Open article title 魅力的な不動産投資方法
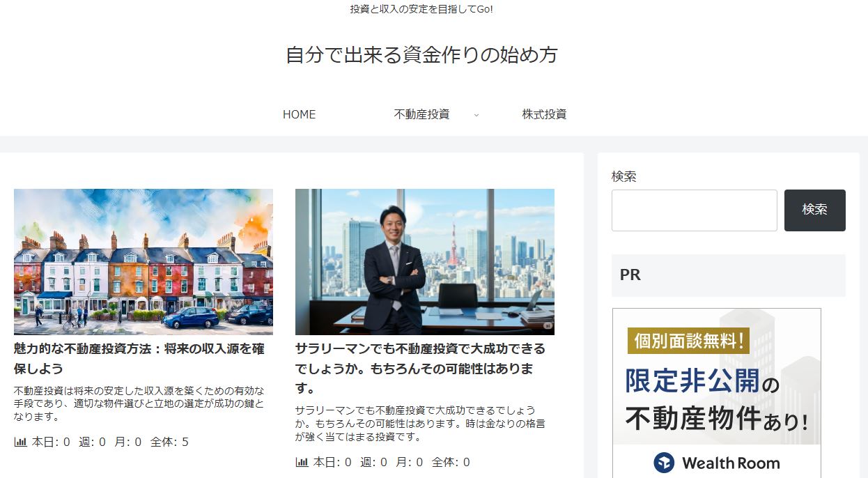This screenshot has height=478, width=868. pyautogui.click(x=139, y=358)
